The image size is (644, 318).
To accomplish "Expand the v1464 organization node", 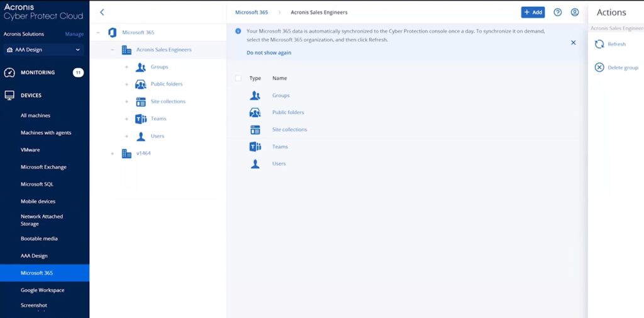I will (x=113, y=154).
